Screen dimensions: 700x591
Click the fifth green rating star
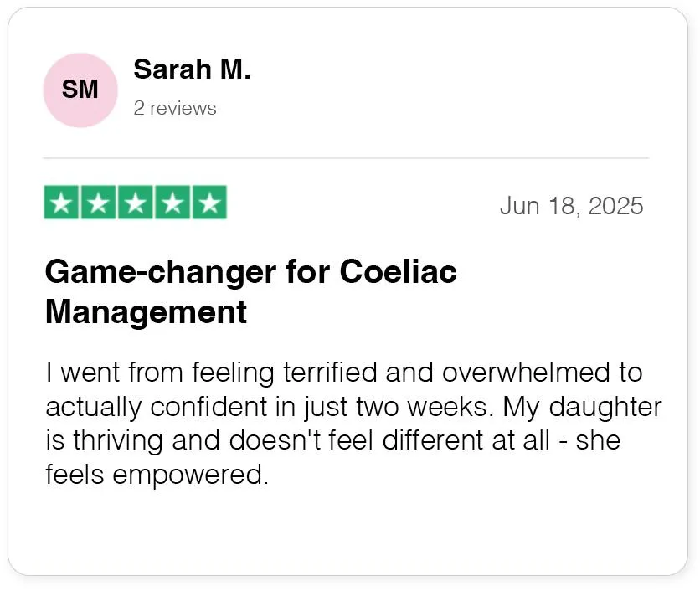[x=210, y=203]
